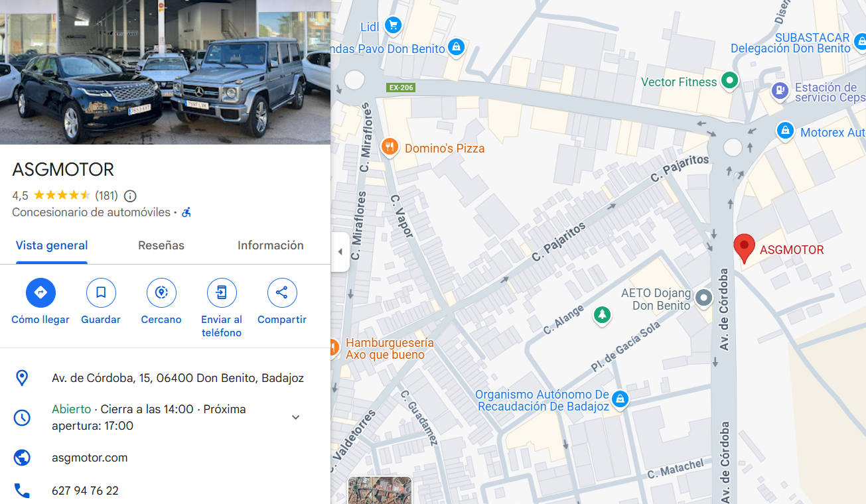Expand the opening hours chevron

click(296, 417)
